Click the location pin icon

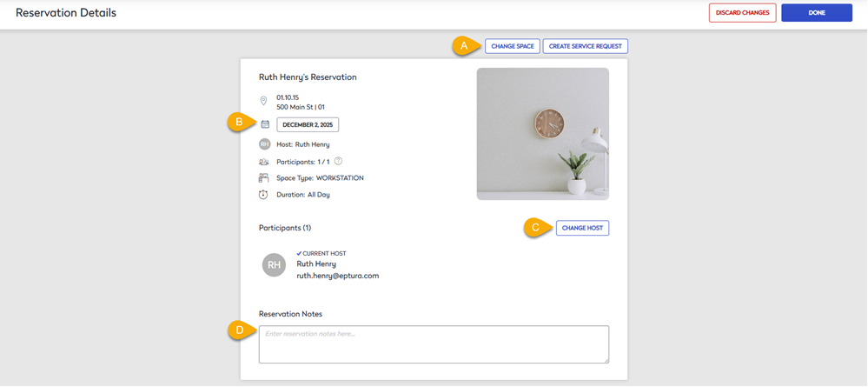pyautogui.click(x=263, y=101)
